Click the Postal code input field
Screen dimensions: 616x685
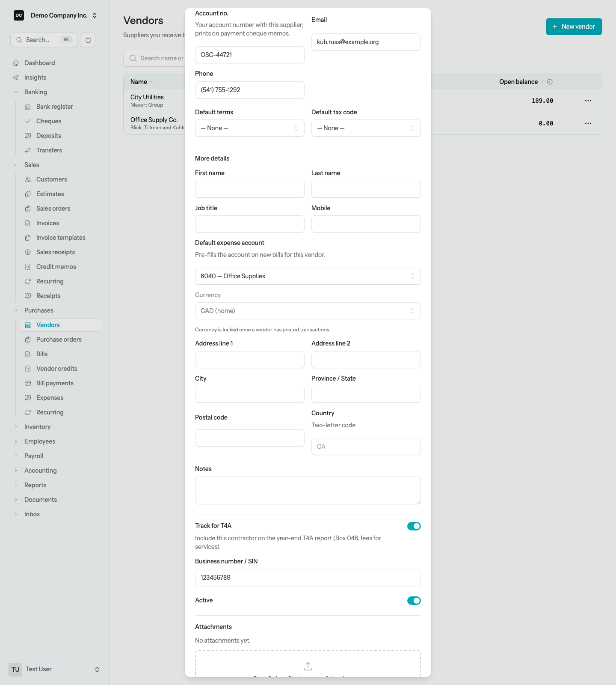(x=250, y=438)
